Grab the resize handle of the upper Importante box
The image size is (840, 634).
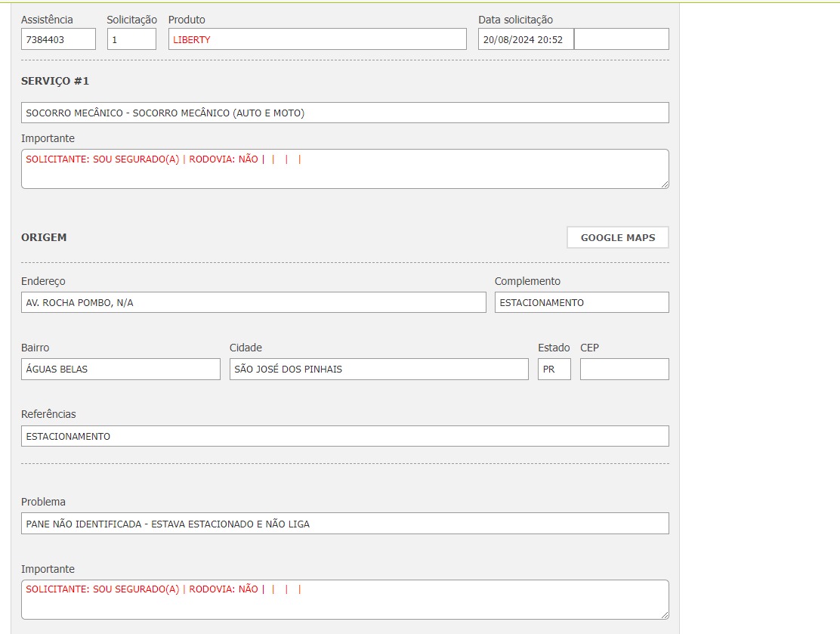pos(665,184)
